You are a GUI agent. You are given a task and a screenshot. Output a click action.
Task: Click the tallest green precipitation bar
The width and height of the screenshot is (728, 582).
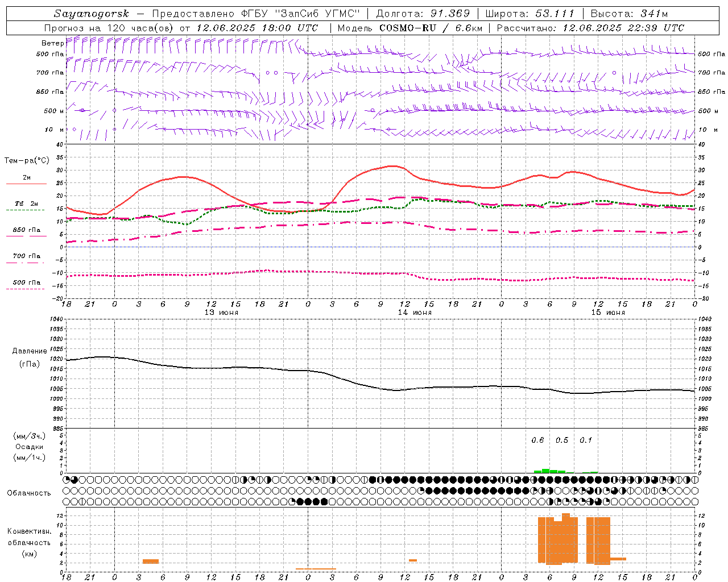[x=546, y=471]
